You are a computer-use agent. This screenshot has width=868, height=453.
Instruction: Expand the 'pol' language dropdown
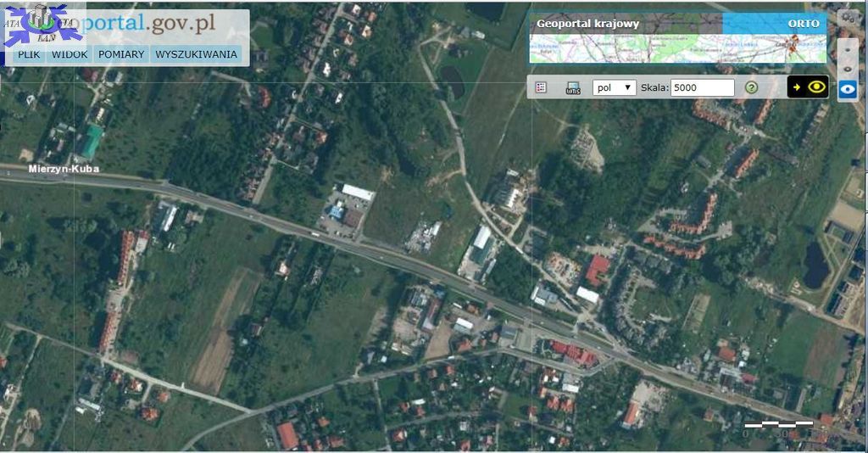[614, 87]
